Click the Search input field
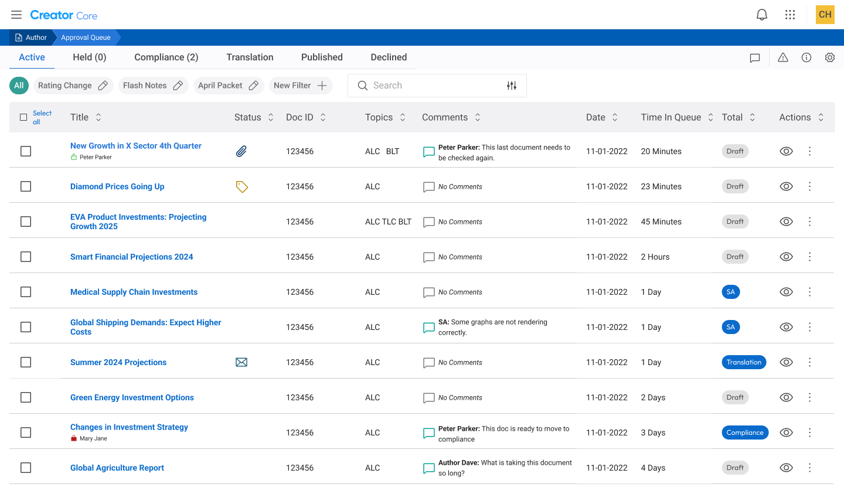Screen dimensions: 844x504 pos(437,86)
